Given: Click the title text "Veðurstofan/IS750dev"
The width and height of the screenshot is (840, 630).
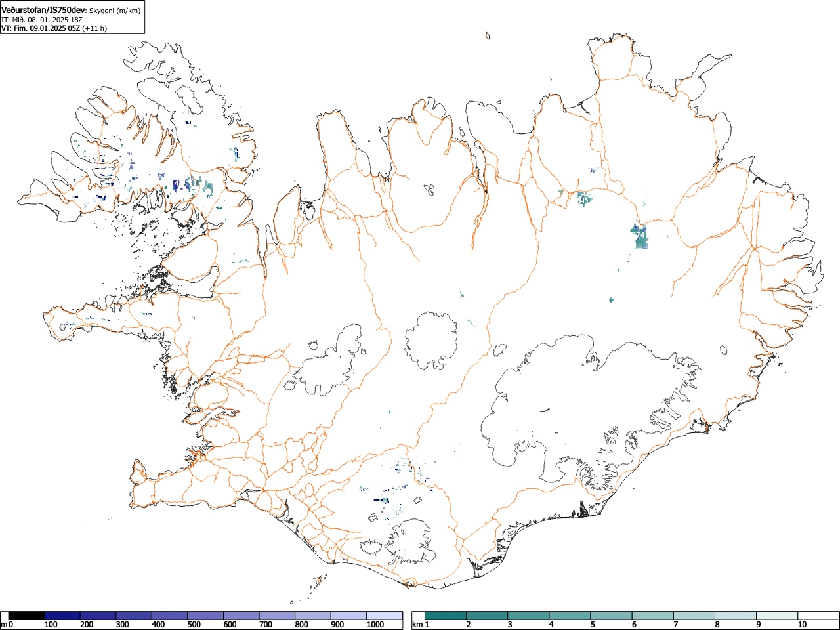Looking at the screenshot, I should (43, 10).
